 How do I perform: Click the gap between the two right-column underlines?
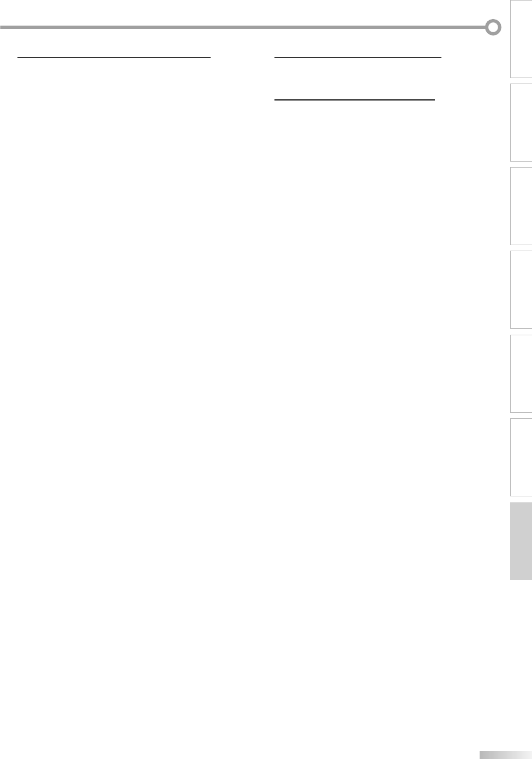point(358,78)
